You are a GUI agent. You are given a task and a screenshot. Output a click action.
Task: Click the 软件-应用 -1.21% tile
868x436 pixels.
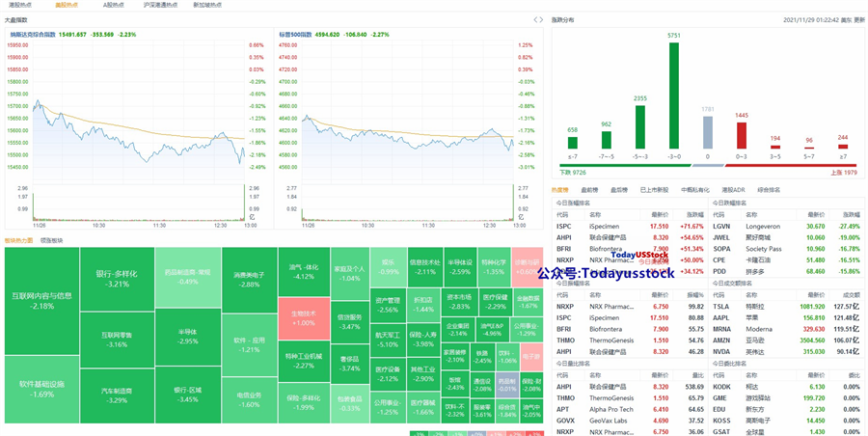point(249,345)
